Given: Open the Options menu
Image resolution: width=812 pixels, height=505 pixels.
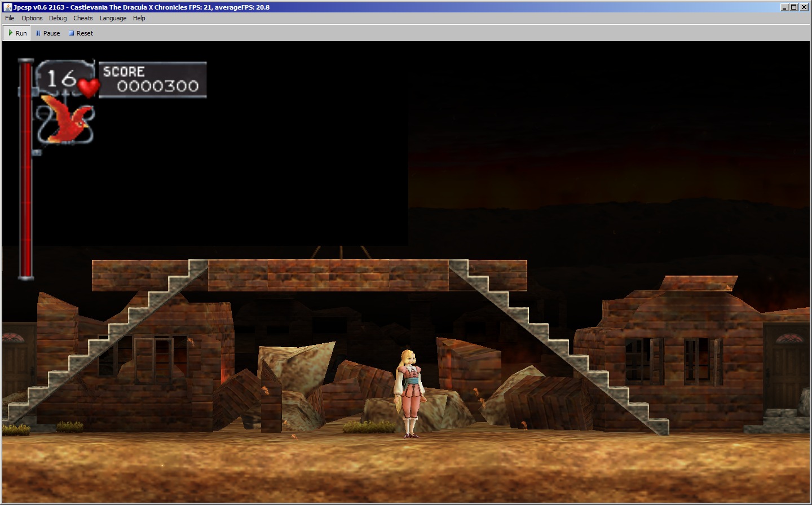Looking at the screenshot, I should click(32, 18).
